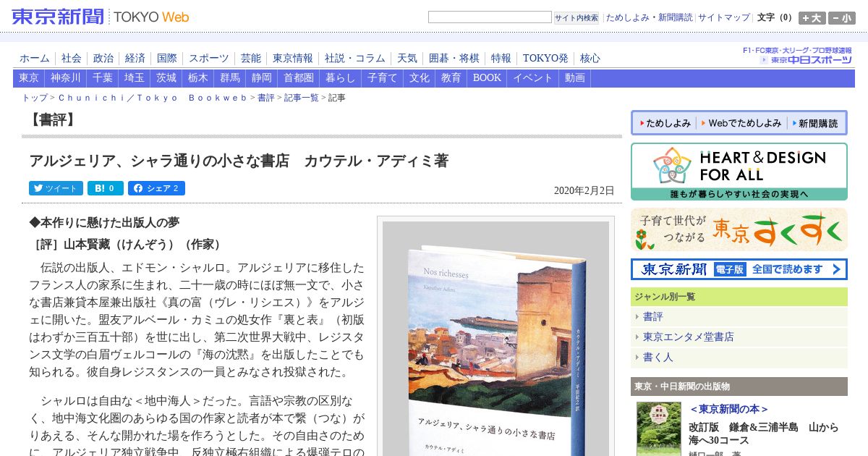Image resolution: width=868 pixels, height=456 pixels.
Task: Select 神奈川 in the regional bar
Action: (66, 78)
